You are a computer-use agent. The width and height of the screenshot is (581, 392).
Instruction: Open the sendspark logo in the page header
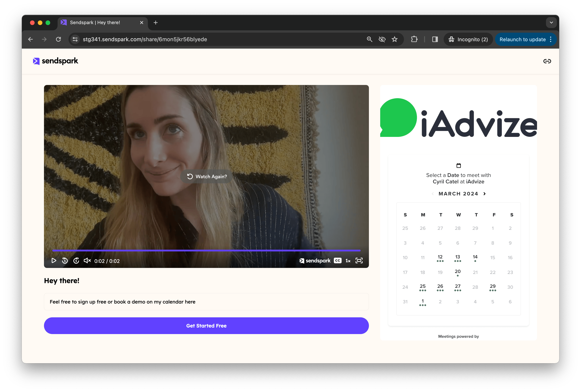tap(55, 61)
